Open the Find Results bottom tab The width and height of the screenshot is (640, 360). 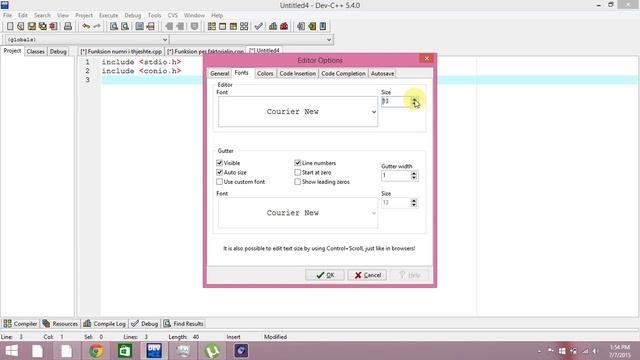point(183,324)
